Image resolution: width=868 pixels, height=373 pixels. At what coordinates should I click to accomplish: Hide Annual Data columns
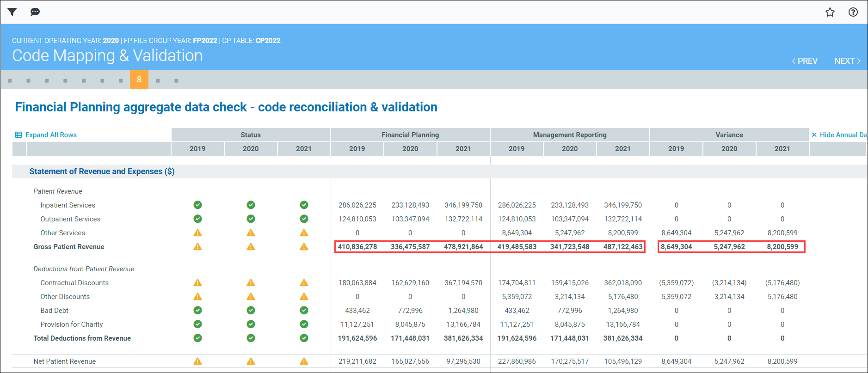838,135
